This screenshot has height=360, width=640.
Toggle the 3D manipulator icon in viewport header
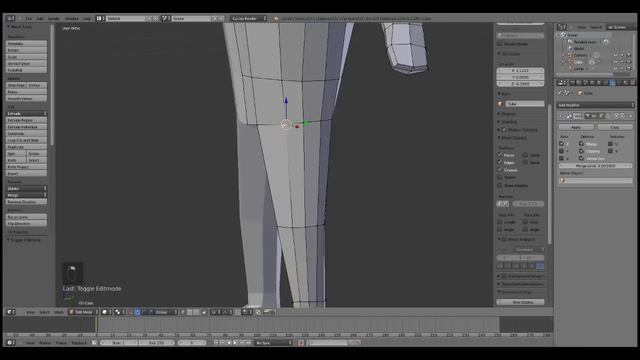point(137,312)
